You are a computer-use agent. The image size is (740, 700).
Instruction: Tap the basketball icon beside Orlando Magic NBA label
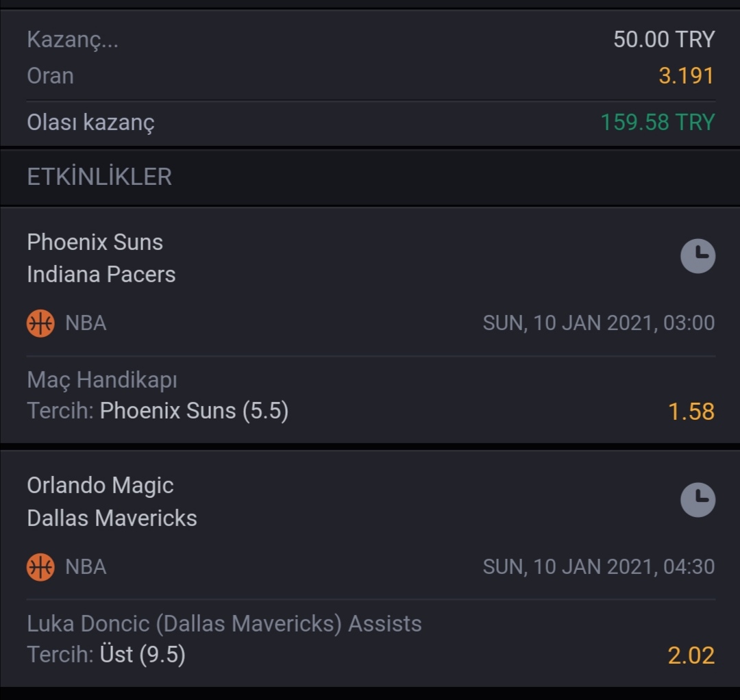coord(40,567)
